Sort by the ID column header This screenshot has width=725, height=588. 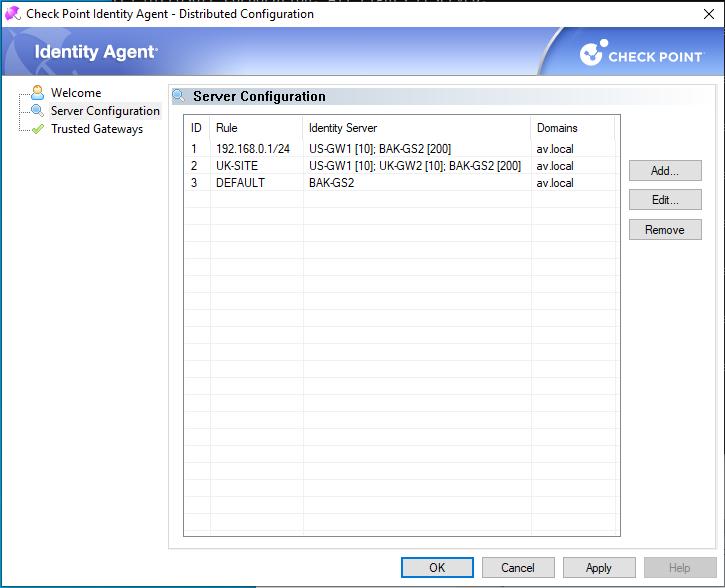click(197, 128)
